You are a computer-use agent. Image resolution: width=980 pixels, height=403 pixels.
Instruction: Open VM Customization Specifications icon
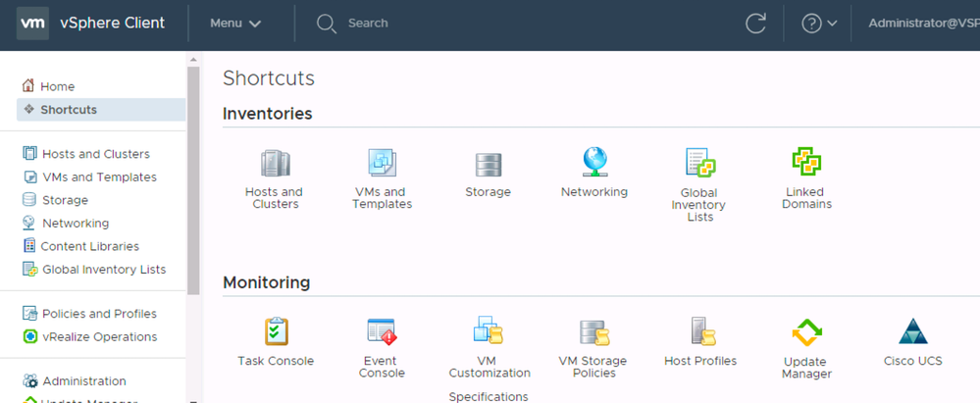pos(489,330)
